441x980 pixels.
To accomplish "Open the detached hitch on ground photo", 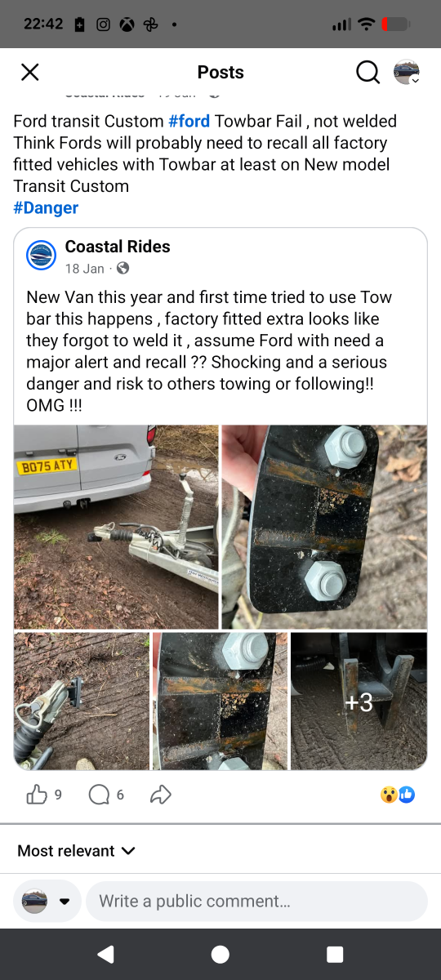I will click(82, 702).
